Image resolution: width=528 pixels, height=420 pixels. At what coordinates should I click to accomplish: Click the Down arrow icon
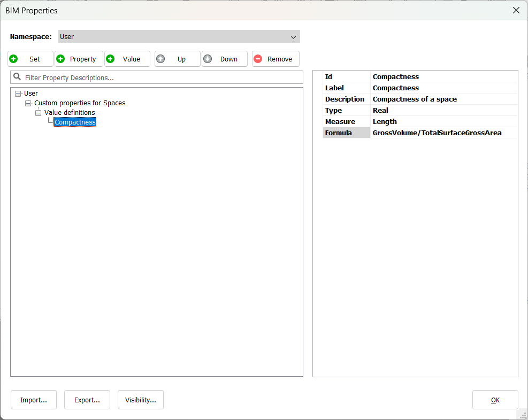tap(208, 59)
